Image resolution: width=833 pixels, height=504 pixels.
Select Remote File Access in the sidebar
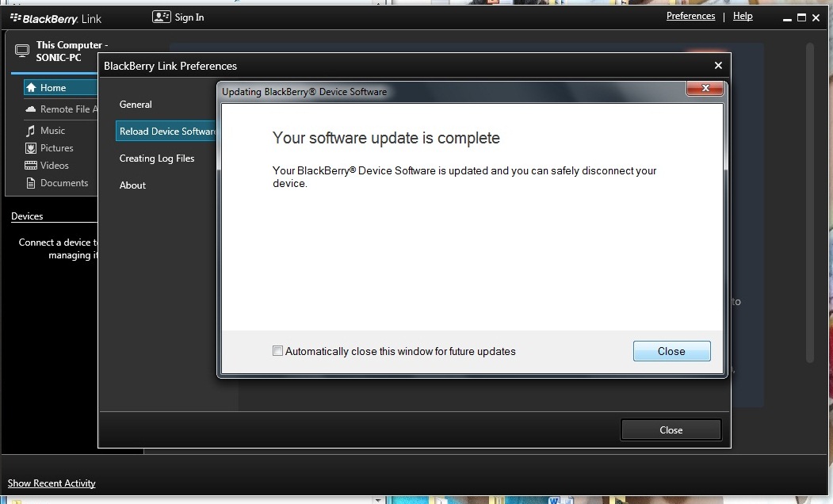(x=69, y=109)
